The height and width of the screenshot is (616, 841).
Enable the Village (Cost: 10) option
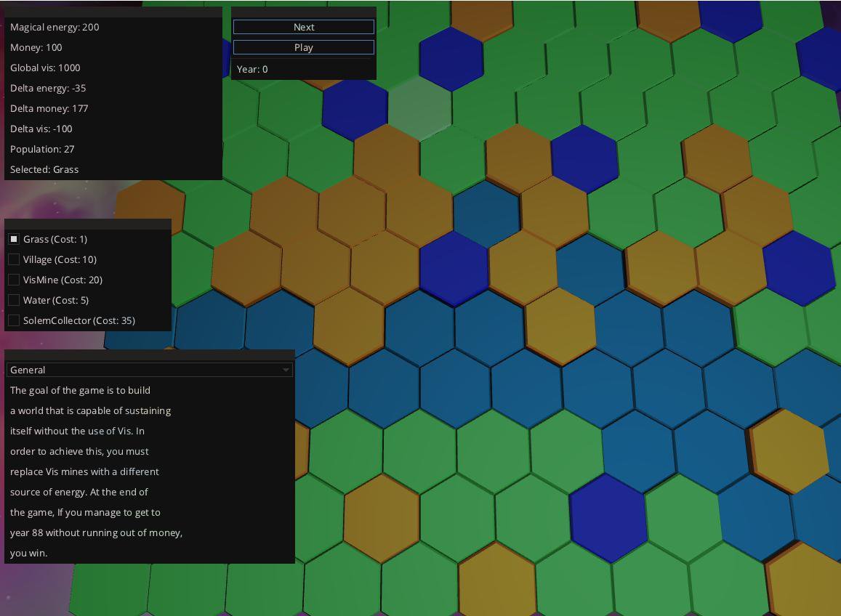coord(14,259)
